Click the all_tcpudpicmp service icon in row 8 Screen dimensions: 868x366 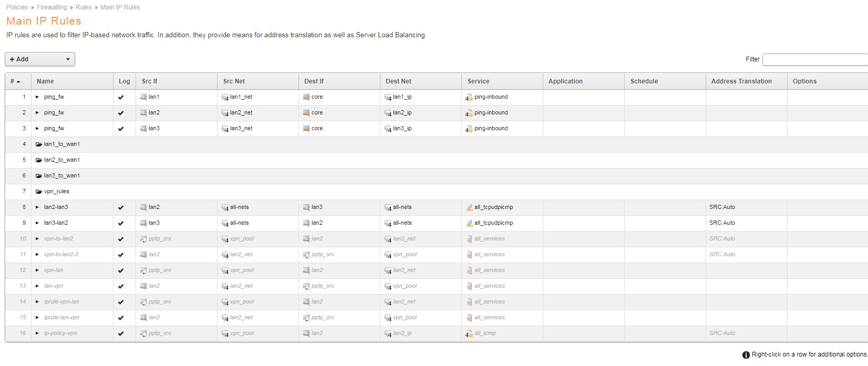(469, 207)
